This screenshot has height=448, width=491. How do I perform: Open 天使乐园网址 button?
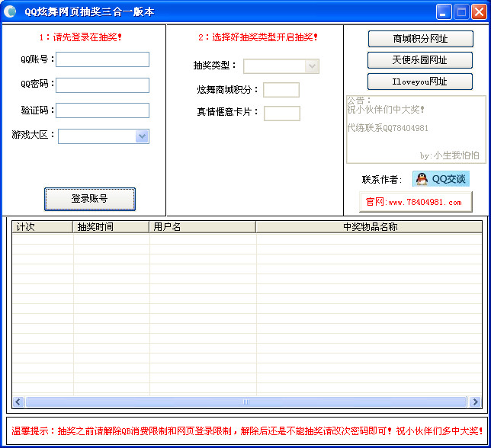[x=419, y=60]
